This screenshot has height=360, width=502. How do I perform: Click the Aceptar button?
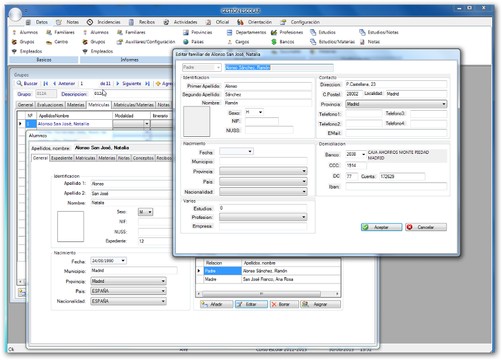pyautogui.click(x=382, y=227)
